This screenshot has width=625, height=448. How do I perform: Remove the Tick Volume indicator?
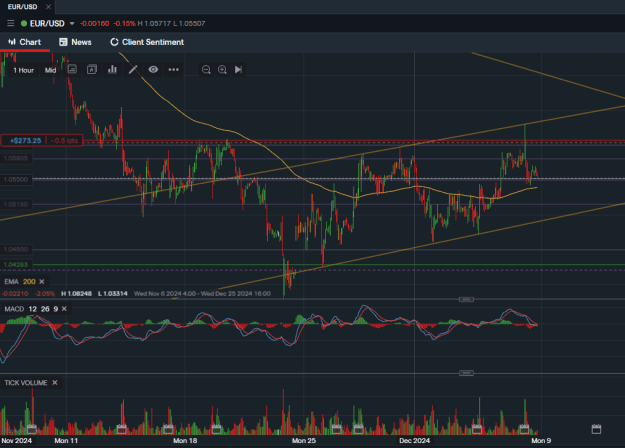point(55,383)
